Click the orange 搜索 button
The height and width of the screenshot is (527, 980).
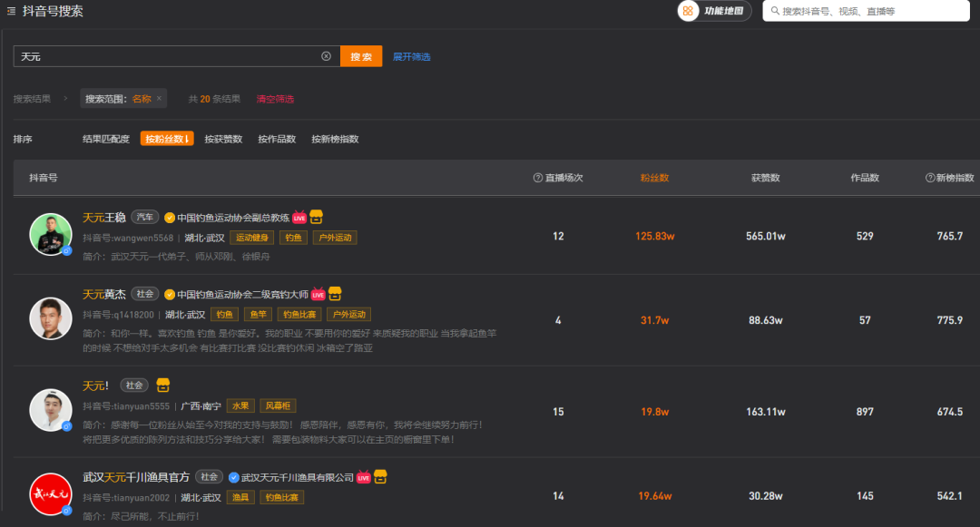point(361,56)
